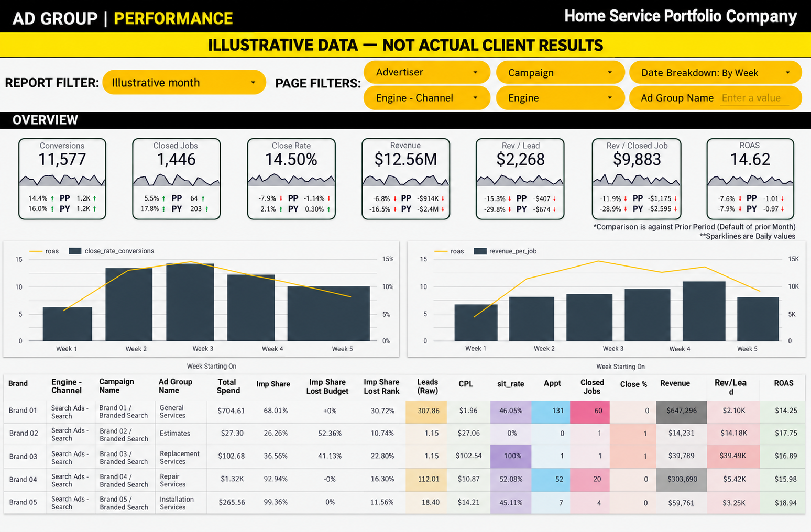This screenshot has width=811, height=532.
Task: Select the Revenue $12.56M scorecard
Action: [405, 179]
